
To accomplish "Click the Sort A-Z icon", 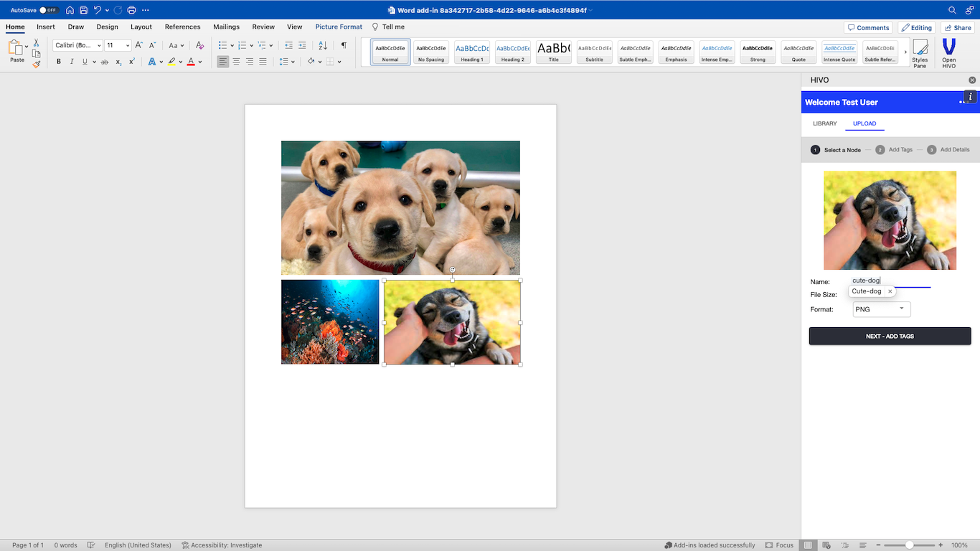I will tap(323, 45).
